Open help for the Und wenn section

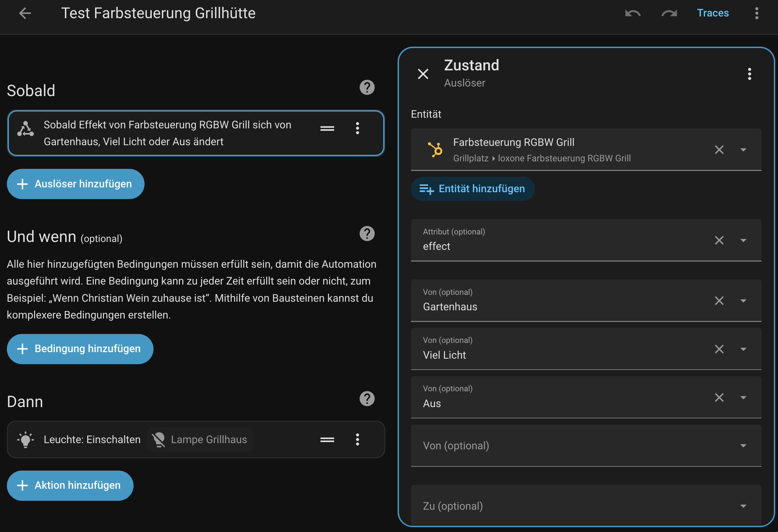(x=367, y=234)
